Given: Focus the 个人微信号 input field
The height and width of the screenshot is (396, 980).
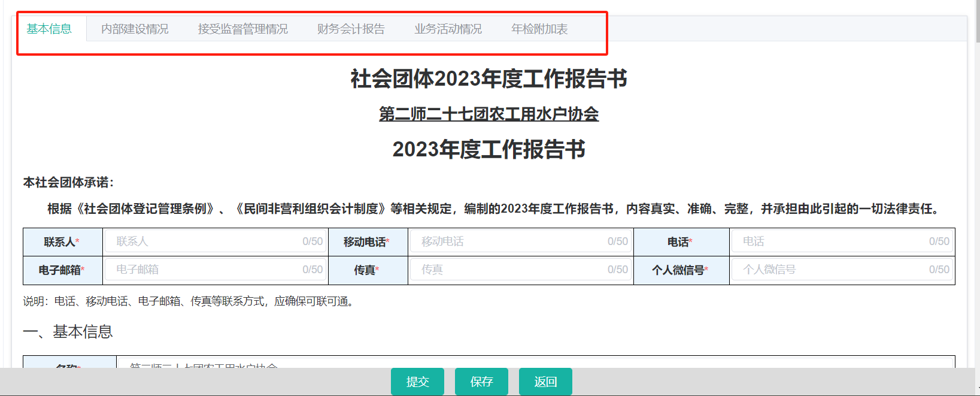Looking at the screenshot, I should coord(833,270).
